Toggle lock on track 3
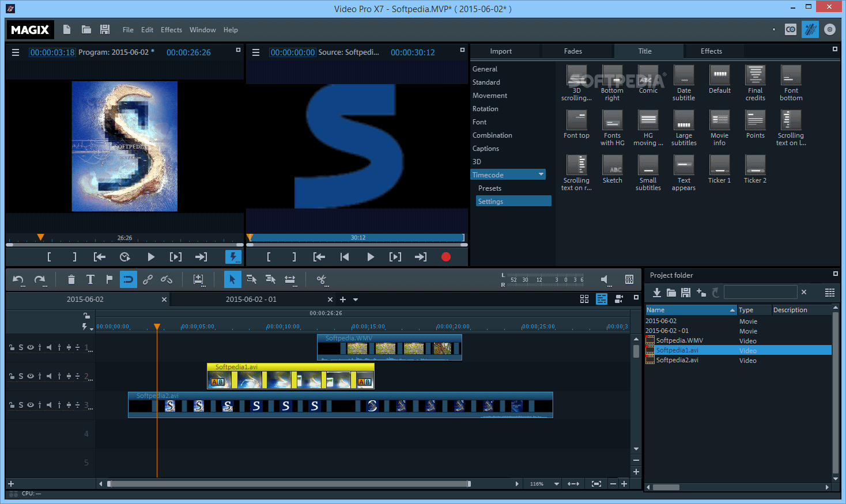The width and height of the screenshot is (846, 504). pos(12,405)
